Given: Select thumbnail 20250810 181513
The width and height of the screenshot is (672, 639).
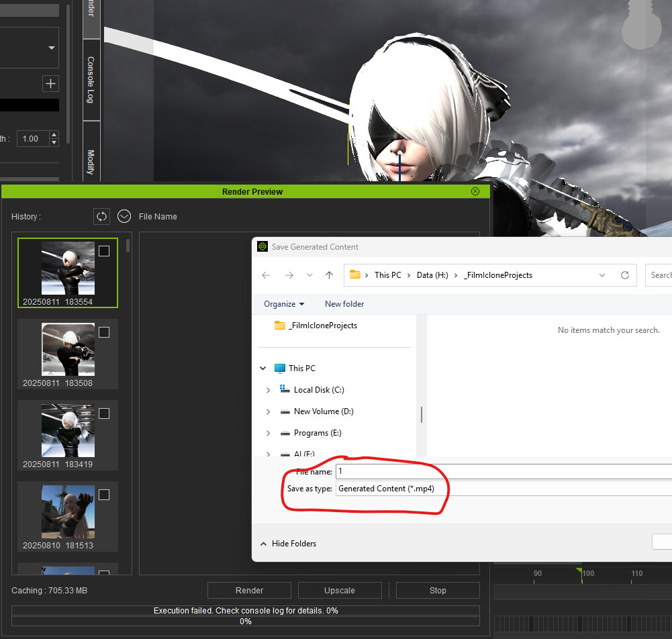Looking at the screenshot, I should [68, 511].
